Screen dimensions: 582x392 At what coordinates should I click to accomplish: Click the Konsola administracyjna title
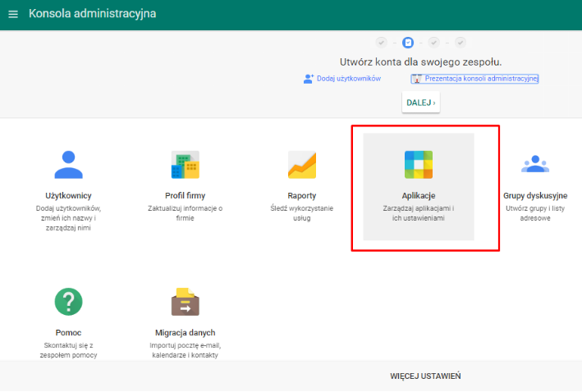click(93, 14)
